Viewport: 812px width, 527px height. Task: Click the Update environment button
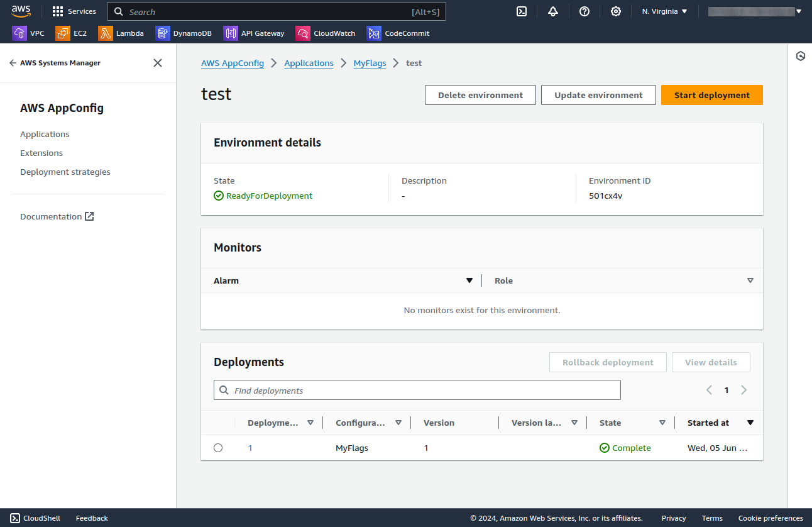click(x=598, y=95)
